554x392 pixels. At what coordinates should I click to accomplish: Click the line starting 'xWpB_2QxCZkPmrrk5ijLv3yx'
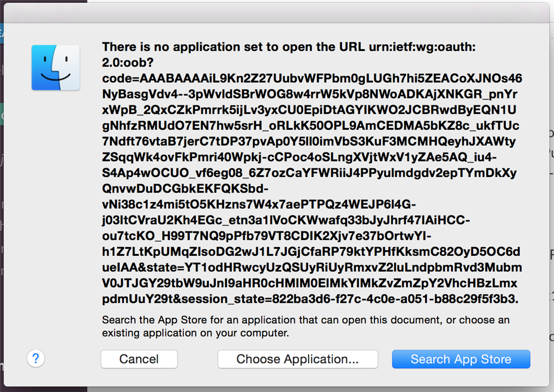[309, 110]
